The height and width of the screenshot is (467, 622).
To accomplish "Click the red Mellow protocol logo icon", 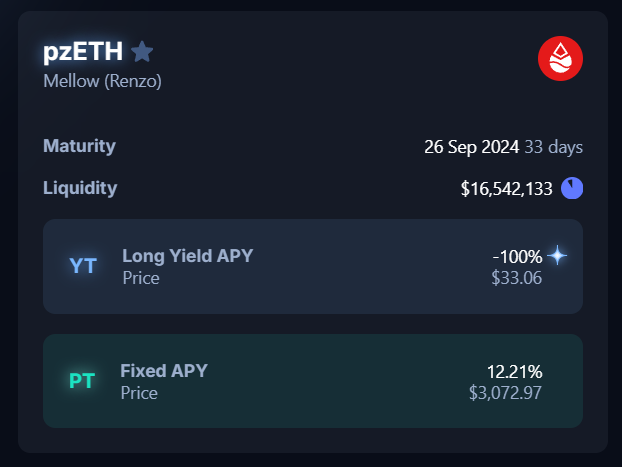I will click(x=560, y=59).
